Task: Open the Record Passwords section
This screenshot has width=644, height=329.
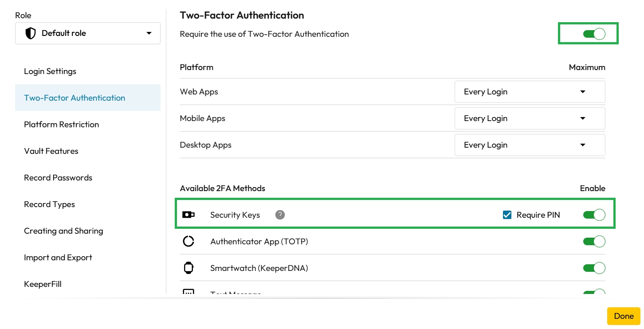Action: 58,178
